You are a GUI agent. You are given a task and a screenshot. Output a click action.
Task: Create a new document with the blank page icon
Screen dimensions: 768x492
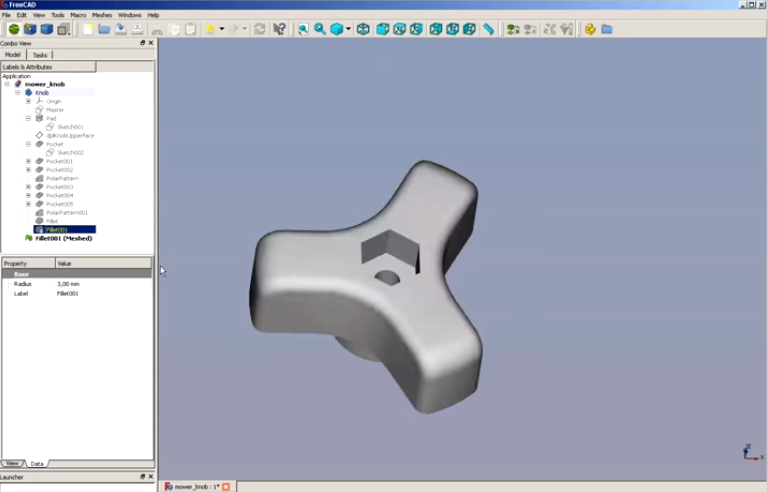tap(88, 29)
